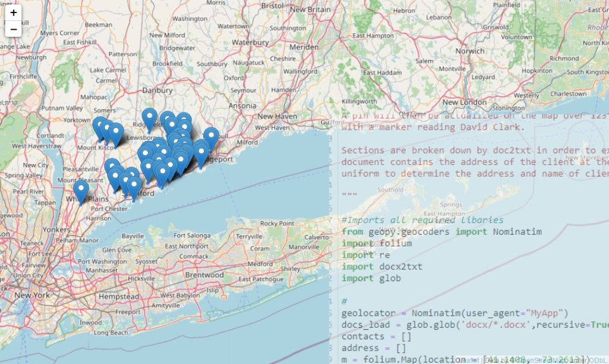Click the zoom out (−) button
This screenshot has height=364, width=609.
coord(13,28)
